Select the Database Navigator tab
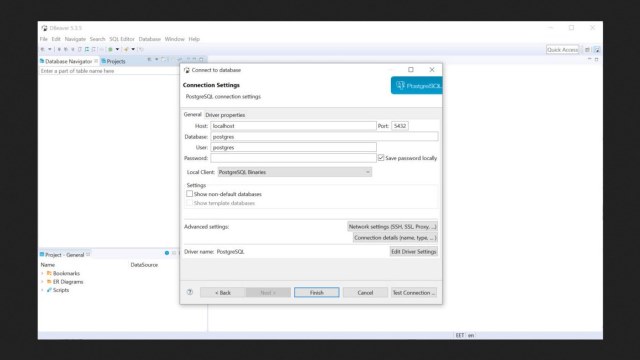Image resolution: width=640 pixels, height=360 pixels. tap(69, 61)
